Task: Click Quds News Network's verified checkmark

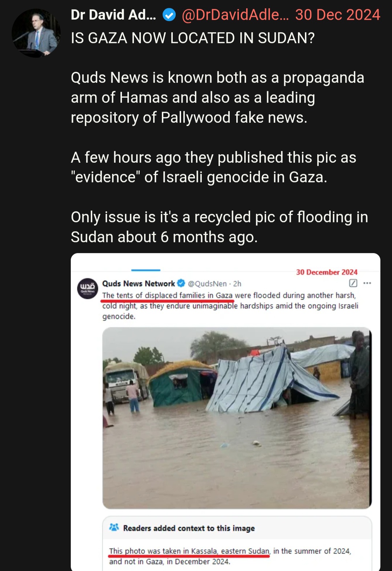Action: 181,283
